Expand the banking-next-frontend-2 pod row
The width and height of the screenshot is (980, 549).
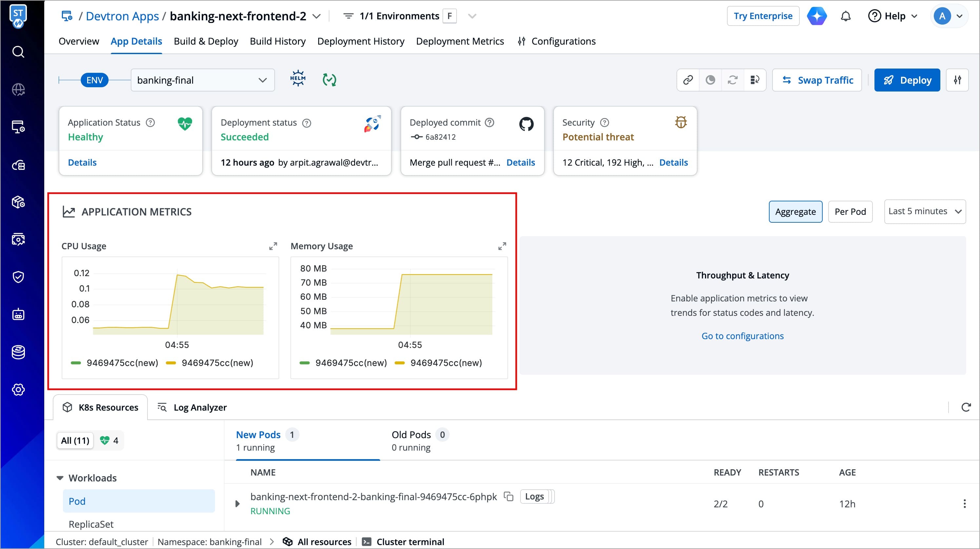coord(237,504)
